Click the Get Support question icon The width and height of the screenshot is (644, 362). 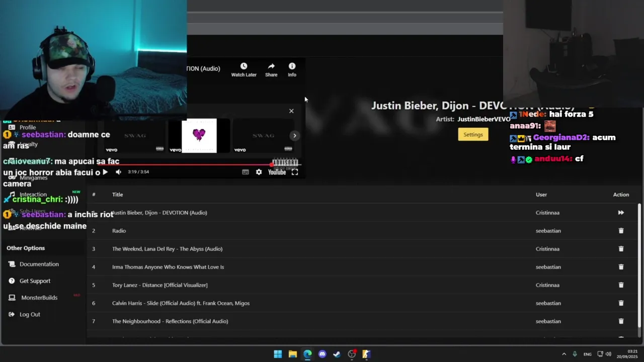(x=12, y=281)
